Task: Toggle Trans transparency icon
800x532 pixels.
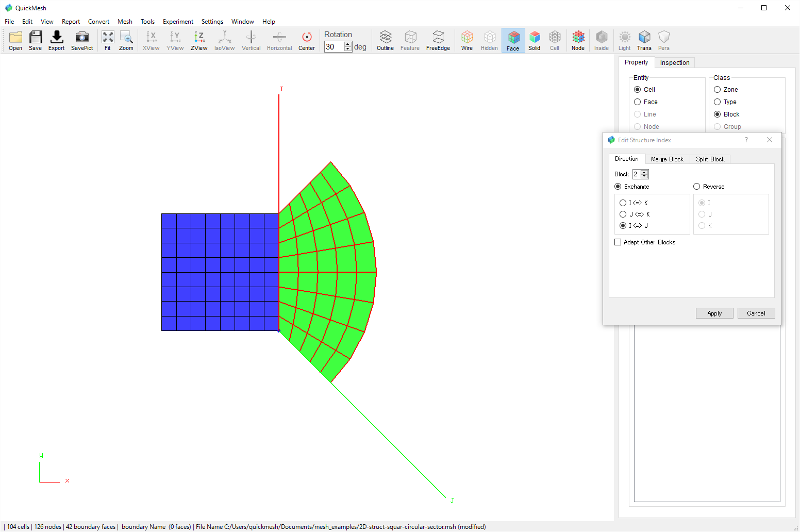Action: 644,40
